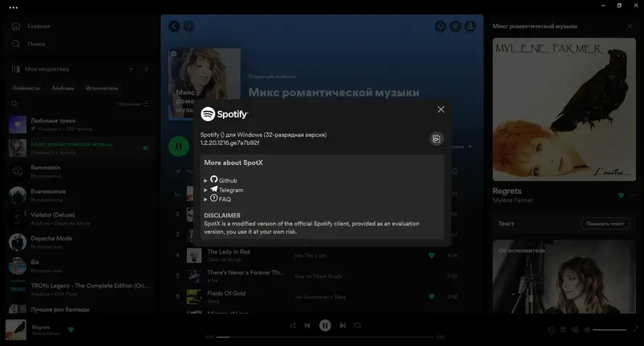Unlike The Lady In Red heart
The width and height of the screenshot is (644, 346).
point(431,255)
